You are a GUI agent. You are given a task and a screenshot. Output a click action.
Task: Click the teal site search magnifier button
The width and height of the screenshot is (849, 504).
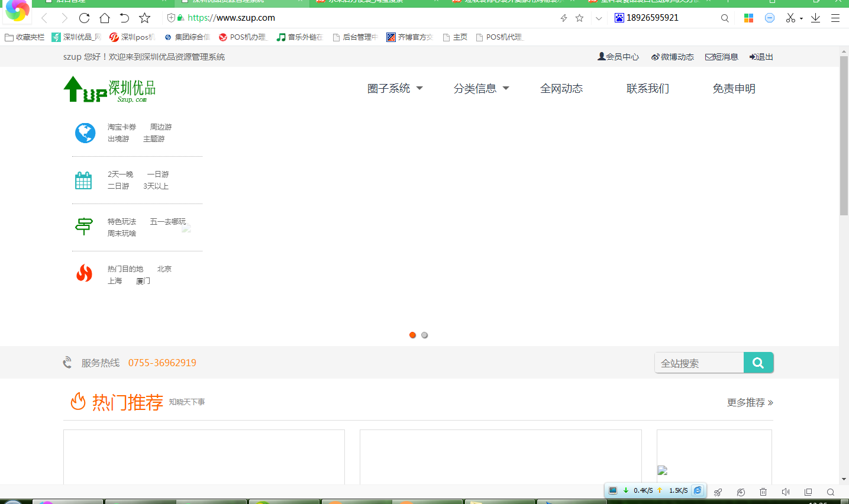(758, 363)
